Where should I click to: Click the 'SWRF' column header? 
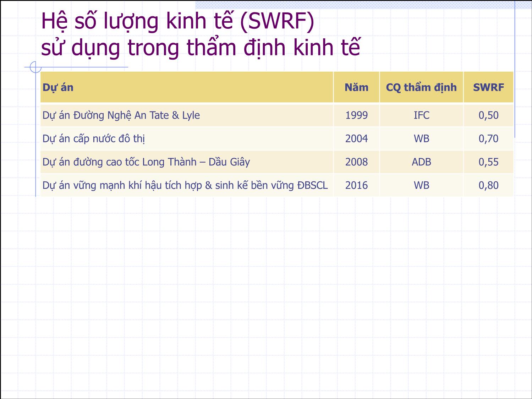(x=488, y=87)
